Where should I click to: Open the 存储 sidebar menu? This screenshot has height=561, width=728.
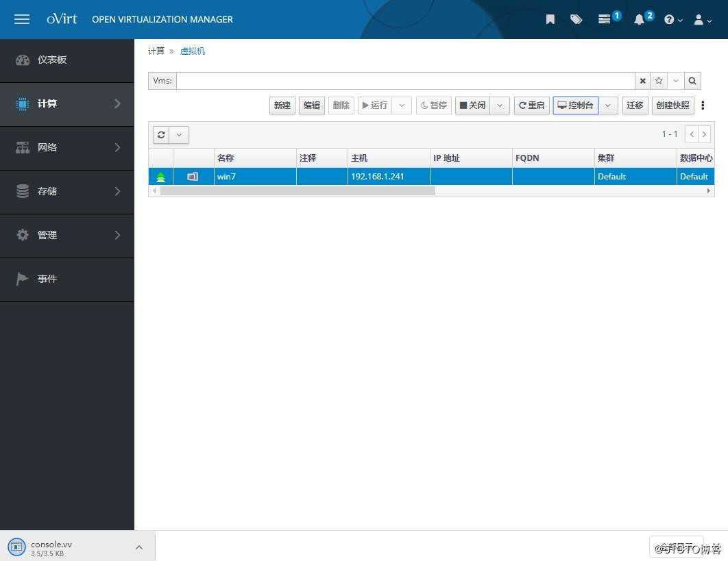(x=67, y=191)
